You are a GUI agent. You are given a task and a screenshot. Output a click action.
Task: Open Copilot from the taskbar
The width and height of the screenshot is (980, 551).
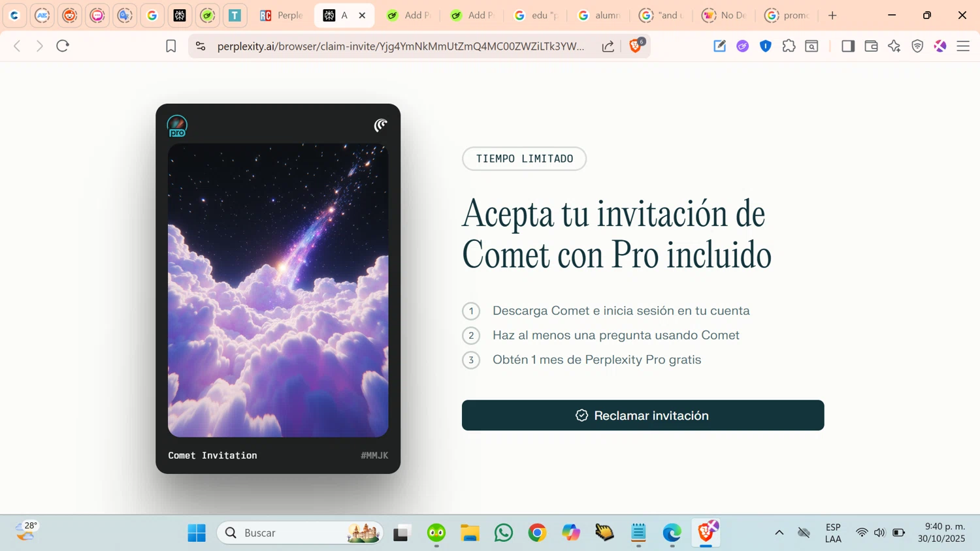point(571,533)
